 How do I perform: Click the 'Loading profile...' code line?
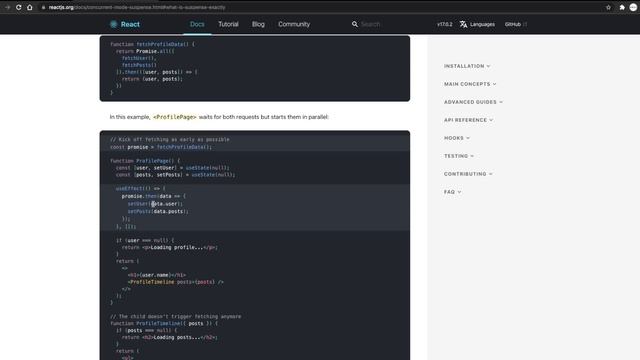170,247
